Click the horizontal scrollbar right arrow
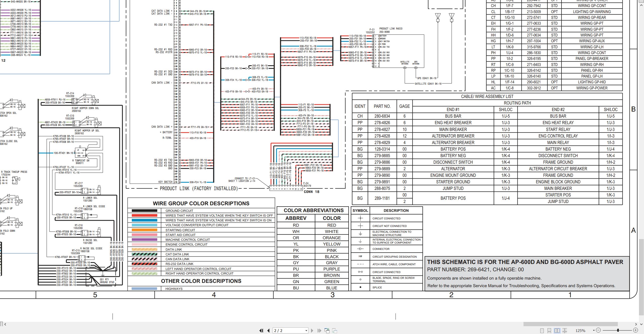The width and height of the screenshot is (644, 334). pos(636,324)
